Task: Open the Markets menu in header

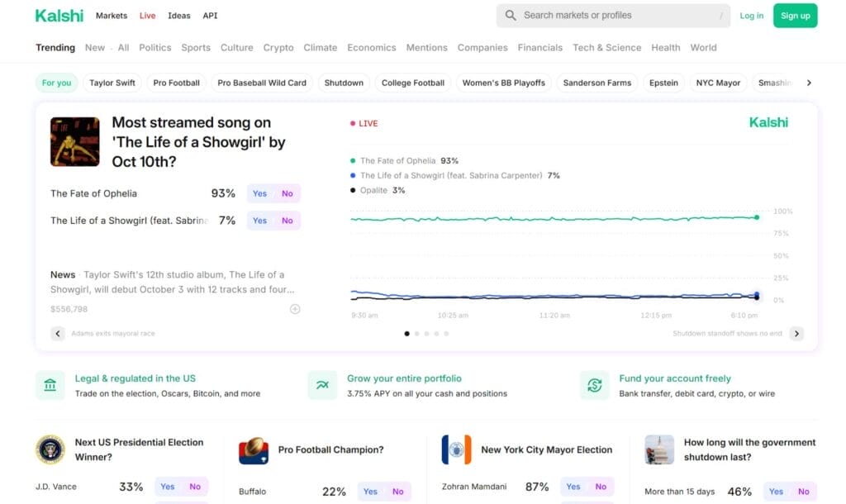Action: (112, 16)
